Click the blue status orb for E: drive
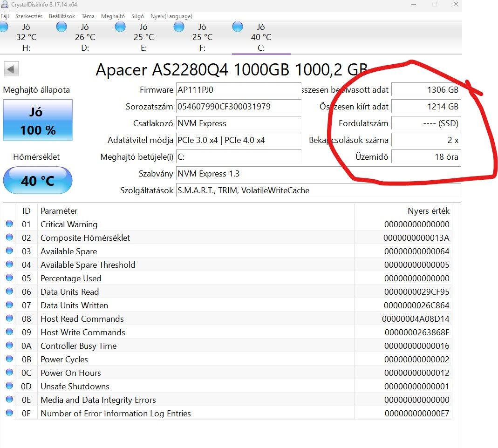Viewport: 498px width, 448px height. (120, 27)
